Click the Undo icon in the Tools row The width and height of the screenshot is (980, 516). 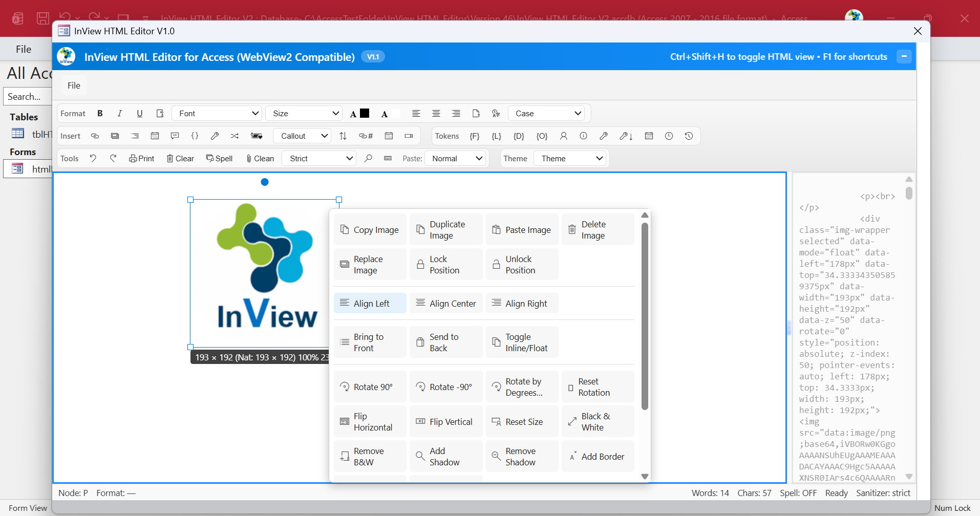tap(93, 158)
